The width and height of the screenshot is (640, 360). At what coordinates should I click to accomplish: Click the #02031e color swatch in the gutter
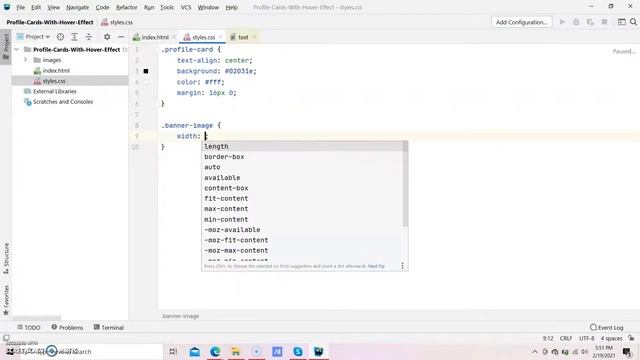146,71
